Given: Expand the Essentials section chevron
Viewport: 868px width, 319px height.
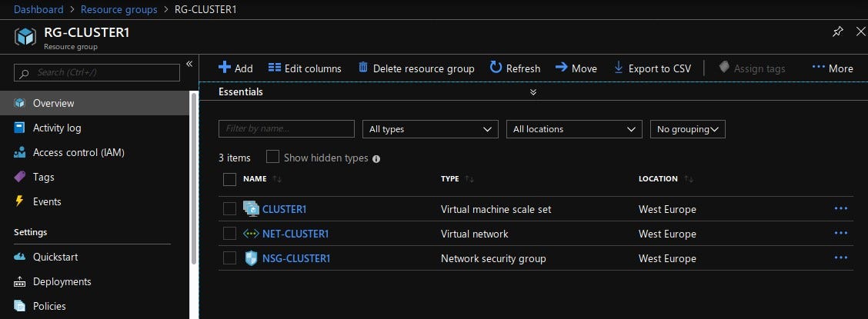Looking at the screenshot, I should 533,92.
